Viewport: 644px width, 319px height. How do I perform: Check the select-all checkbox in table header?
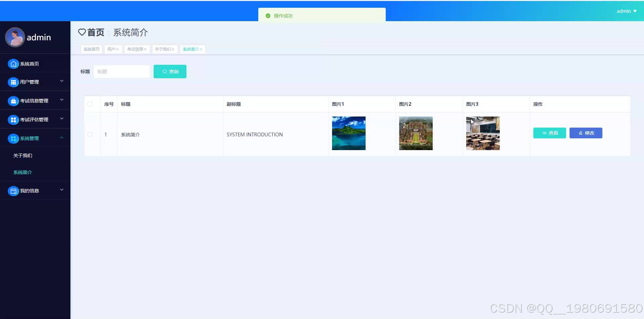click(x=90, y=104)
